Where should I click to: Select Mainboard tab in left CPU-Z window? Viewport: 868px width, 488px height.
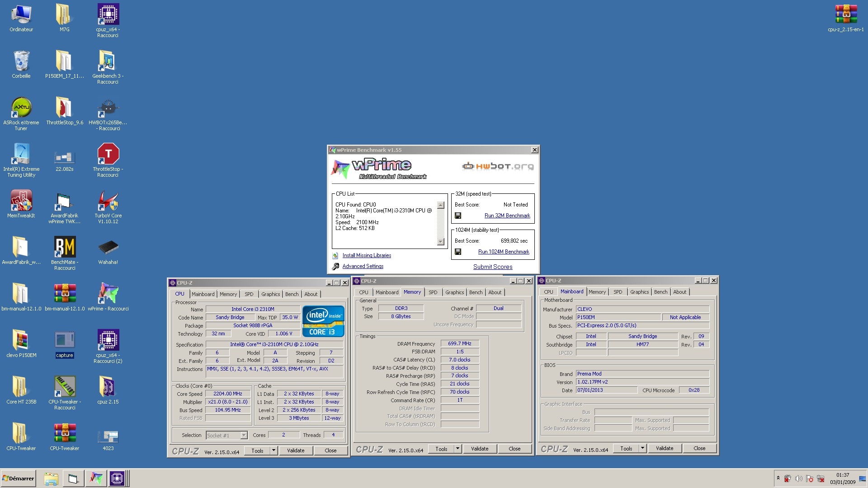pos(203,294)
